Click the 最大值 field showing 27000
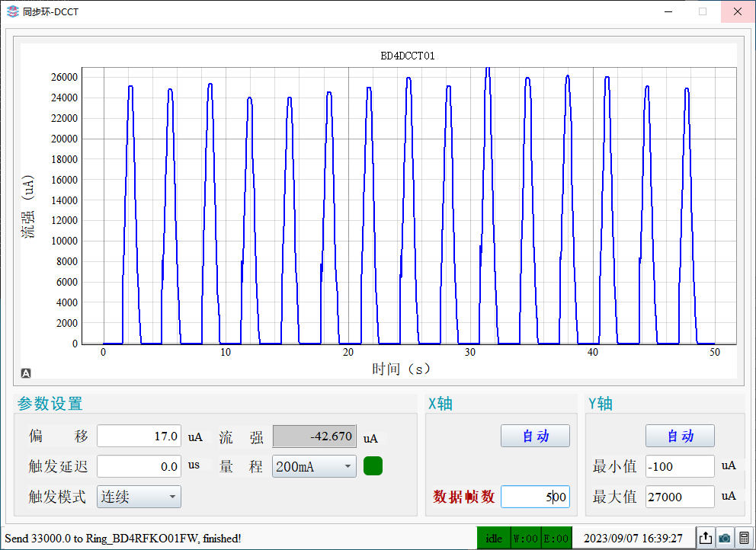 coord(680,497)
